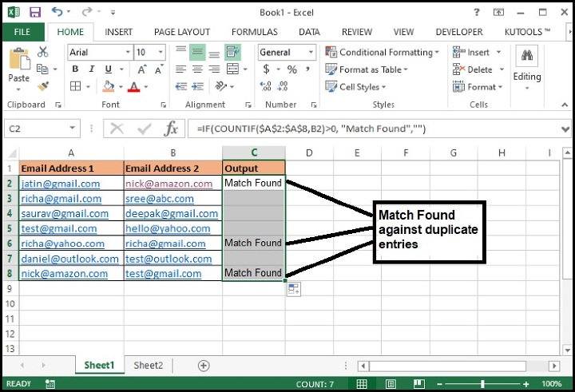Open the Editing group button
The height and width of the screenshot is (392, 575).
tap(527, 68)
